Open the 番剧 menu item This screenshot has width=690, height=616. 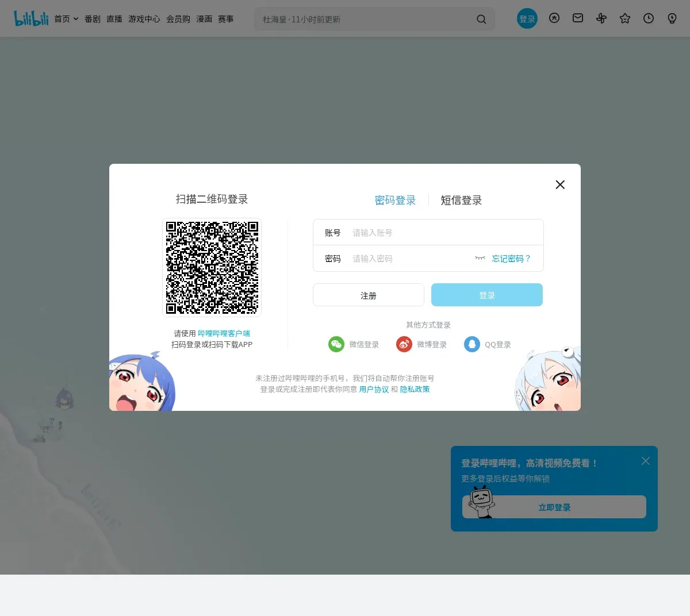[92, 19]
